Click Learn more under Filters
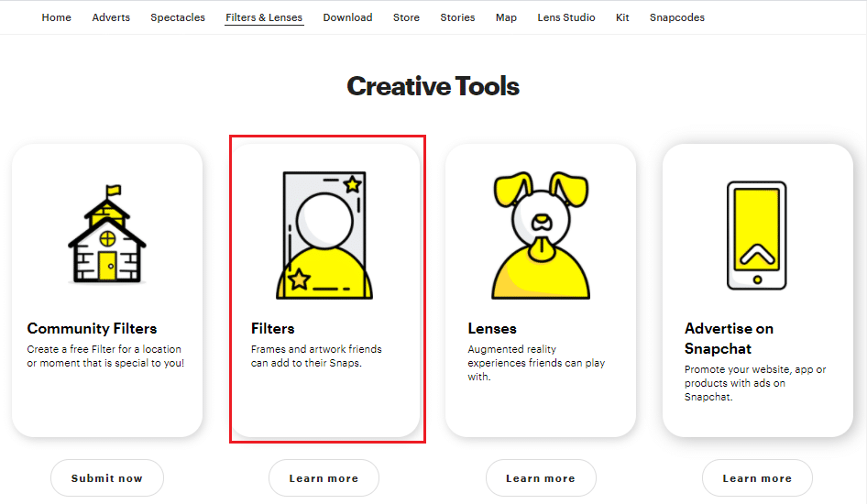867x504 pixels. [324, 478]
